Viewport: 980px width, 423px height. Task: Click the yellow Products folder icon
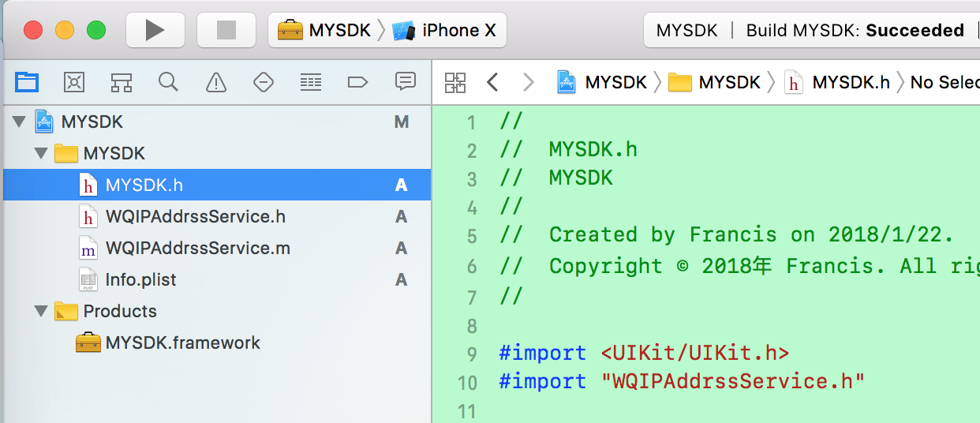(x=66, y=311)
